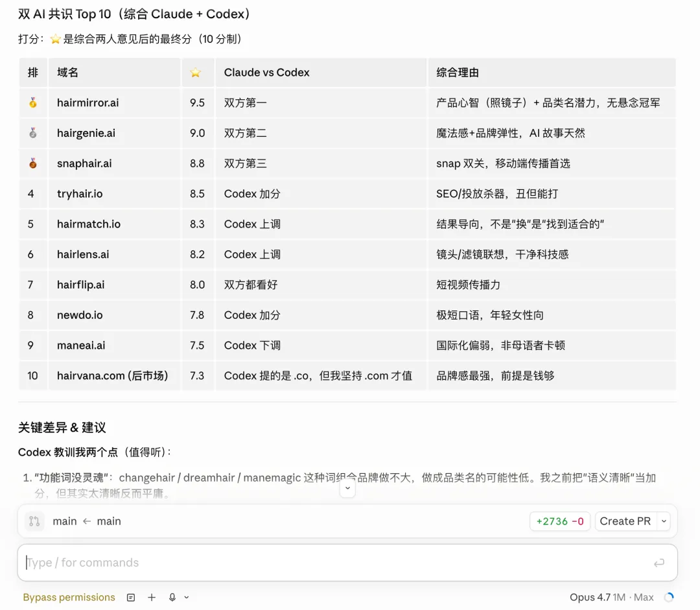Click the star icon in table header
Screen dimensions: 700x610
196,73
